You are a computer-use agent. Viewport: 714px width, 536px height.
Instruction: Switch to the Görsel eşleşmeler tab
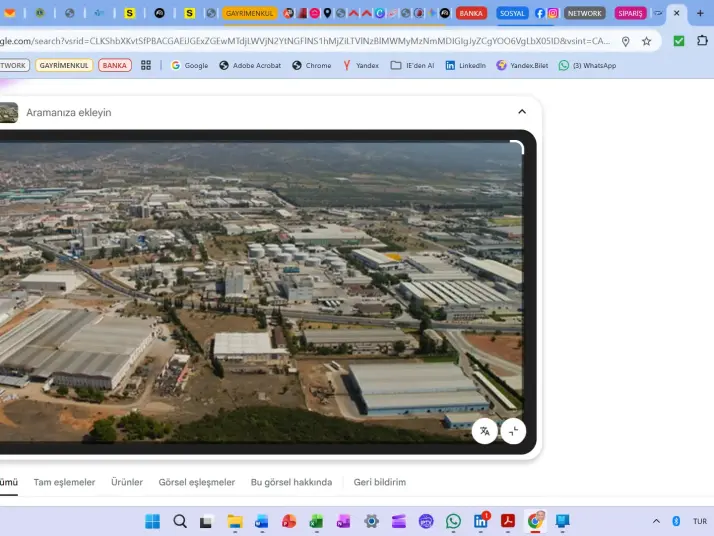pyautogui.click(x=196, y=482)
